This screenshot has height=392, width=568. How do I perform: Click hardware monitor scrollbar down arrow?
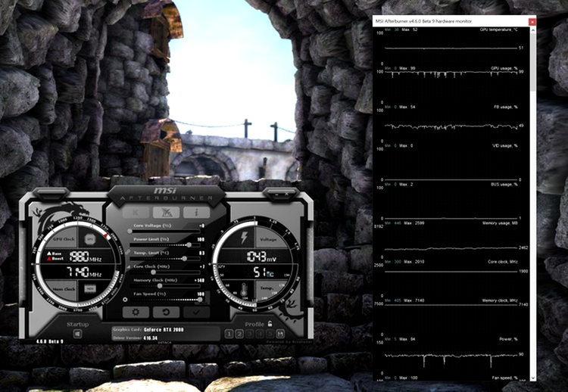[x=533, y=378]
